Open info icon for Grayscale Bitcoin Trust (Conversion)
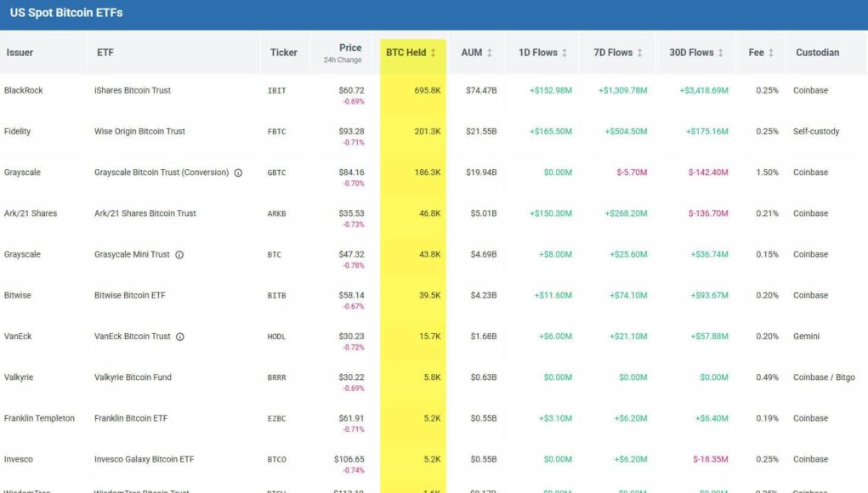 [238, 173]
